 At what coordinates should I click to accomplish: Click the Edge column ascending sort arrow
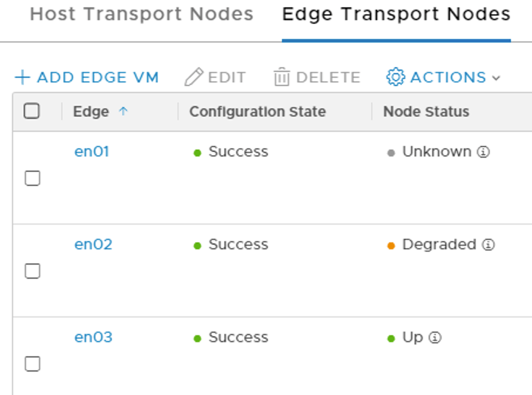pos(123,111)
